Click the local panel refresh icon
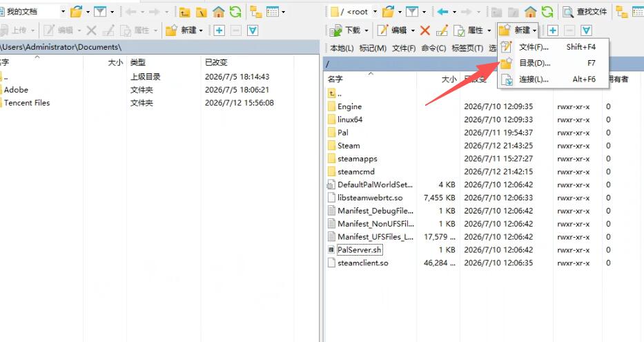644x342 pixels. click(x=235, y=12)
